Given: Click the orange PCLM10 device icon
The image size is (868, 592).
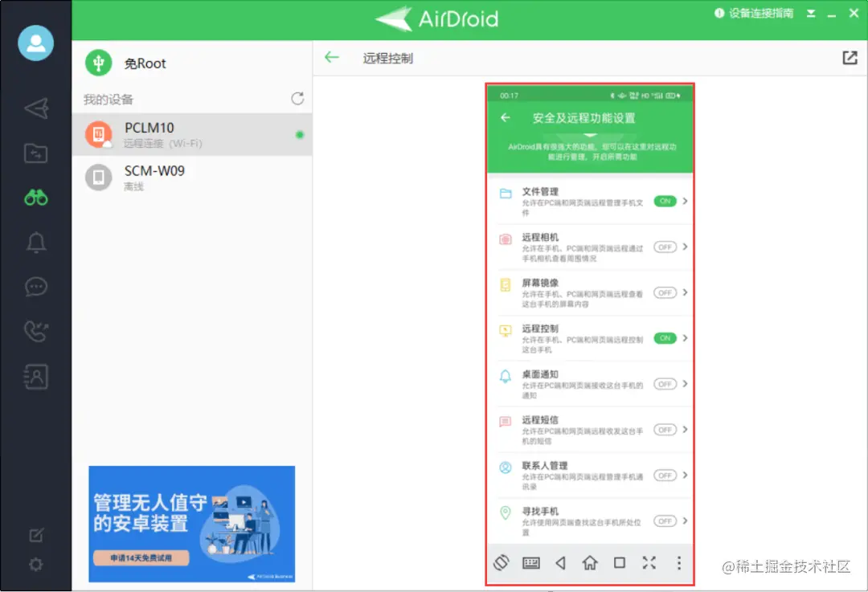Looking at the screenshot, I should pyautogui.click(x=99, y=134).
